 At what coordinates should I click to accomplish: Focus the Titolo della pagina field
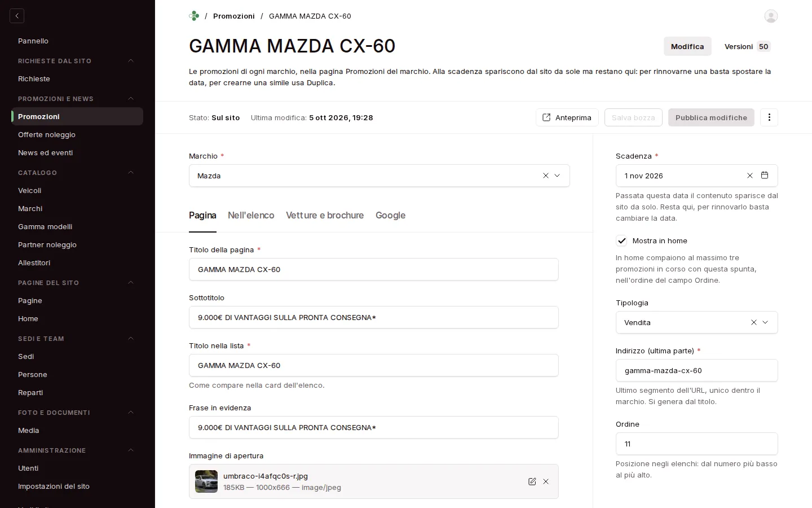coord(374,269)
